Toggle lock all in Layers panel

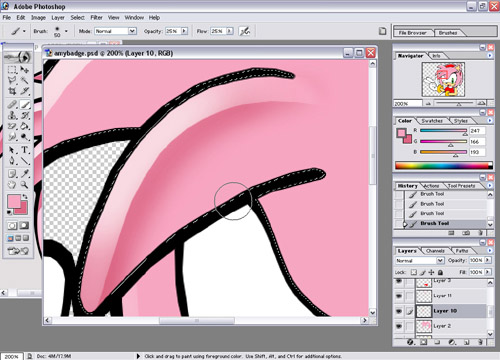tap(440, 272)
